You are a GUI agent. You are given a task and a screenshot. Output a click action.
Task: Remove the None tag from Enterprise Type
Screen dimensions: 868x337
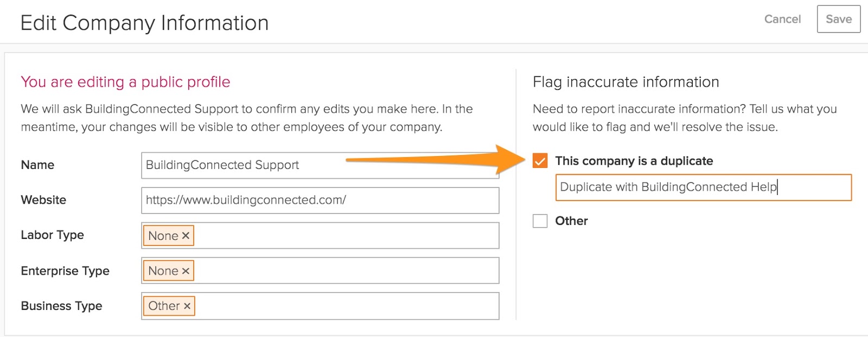tap(186, 271)
